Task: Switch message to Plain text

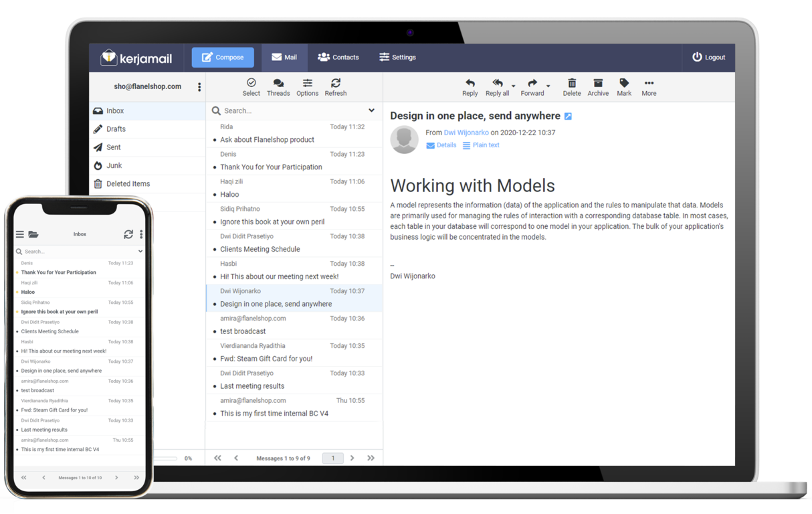Action: 481,145
